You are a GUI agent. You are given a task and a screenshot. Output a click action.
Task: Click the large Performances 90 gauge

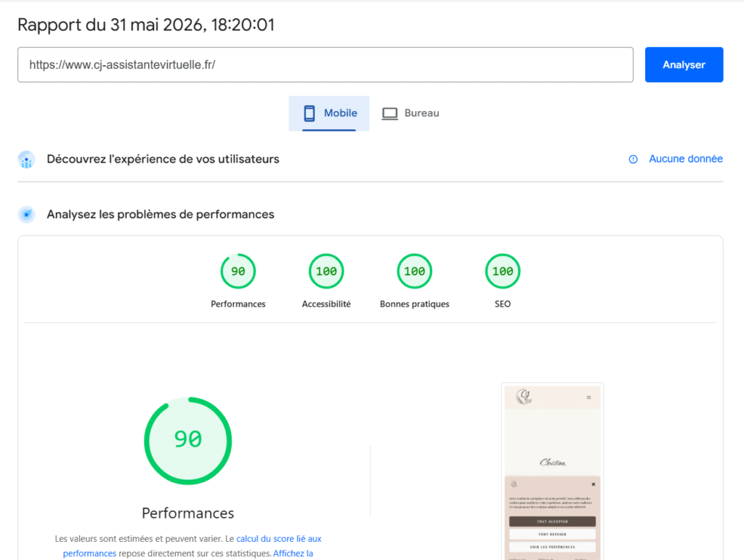click(x=188, y=441)
